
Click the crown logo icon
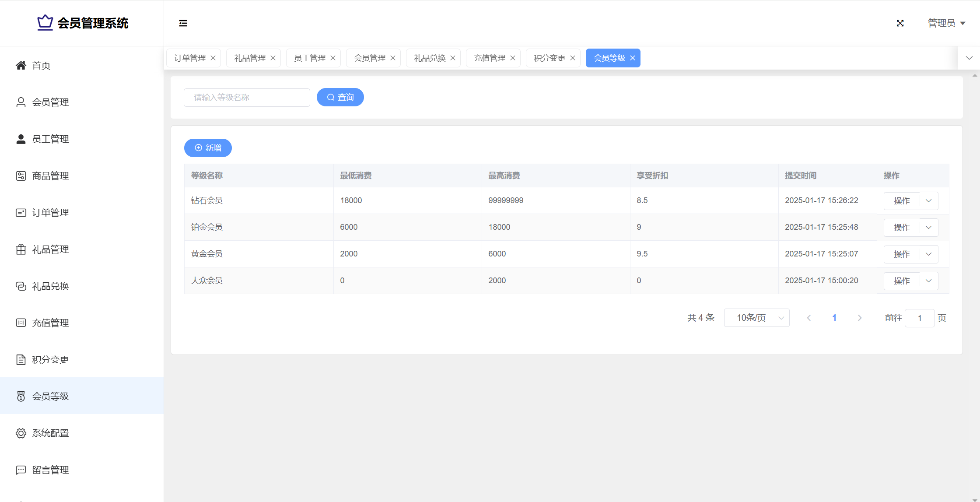[x=45, y=23]
